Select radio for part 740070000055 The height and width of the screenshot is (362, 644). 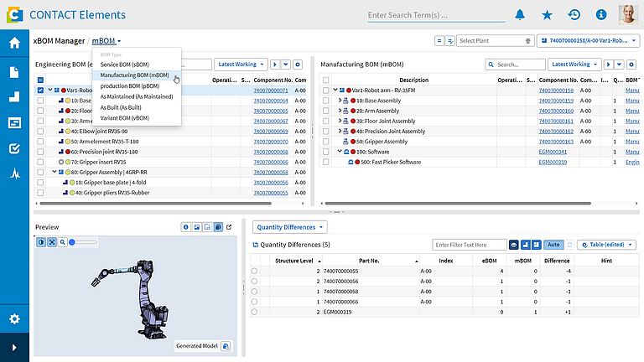(254, 271)
